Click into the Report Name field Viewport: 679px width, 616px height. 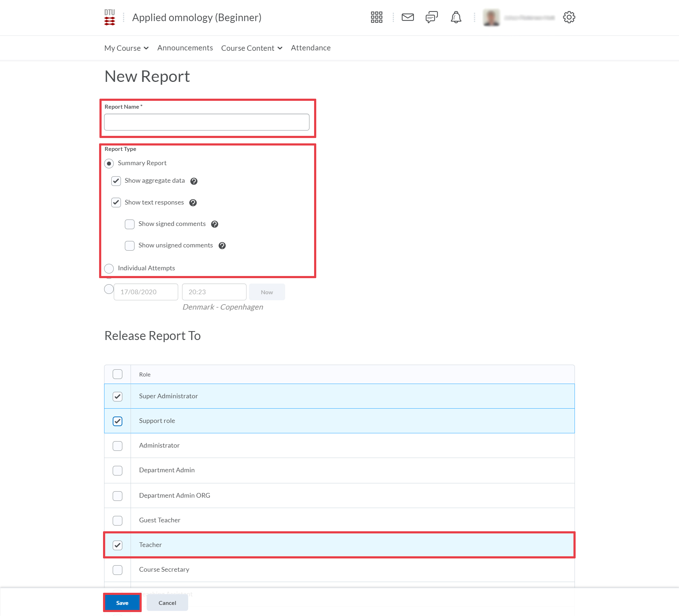coord(207,122)
